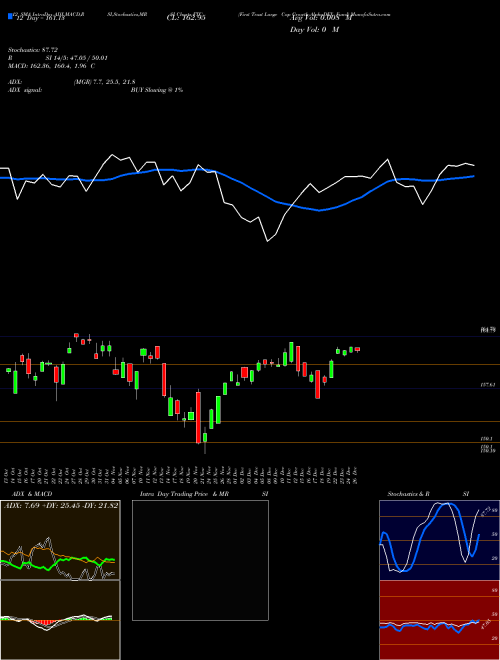Click the tall red candlestick at the chart low
The image size is (500, 660).
pos(198,417)
